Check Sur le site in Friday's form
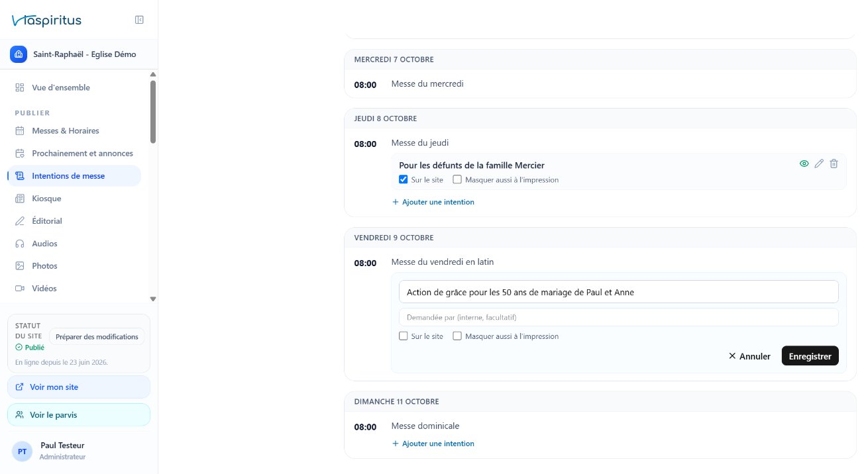The image size is (868, 474). pyautogui.click(x=404, y=336)
